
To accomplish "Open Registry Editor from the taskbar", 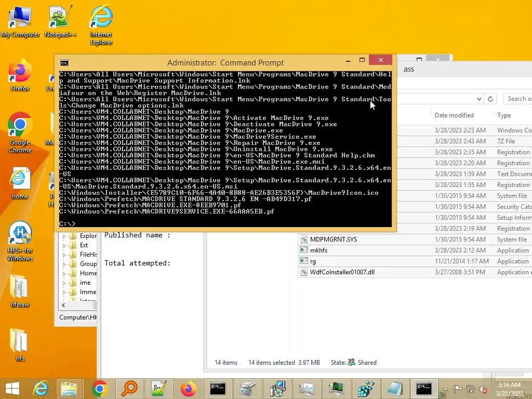I will pos(366,389).
